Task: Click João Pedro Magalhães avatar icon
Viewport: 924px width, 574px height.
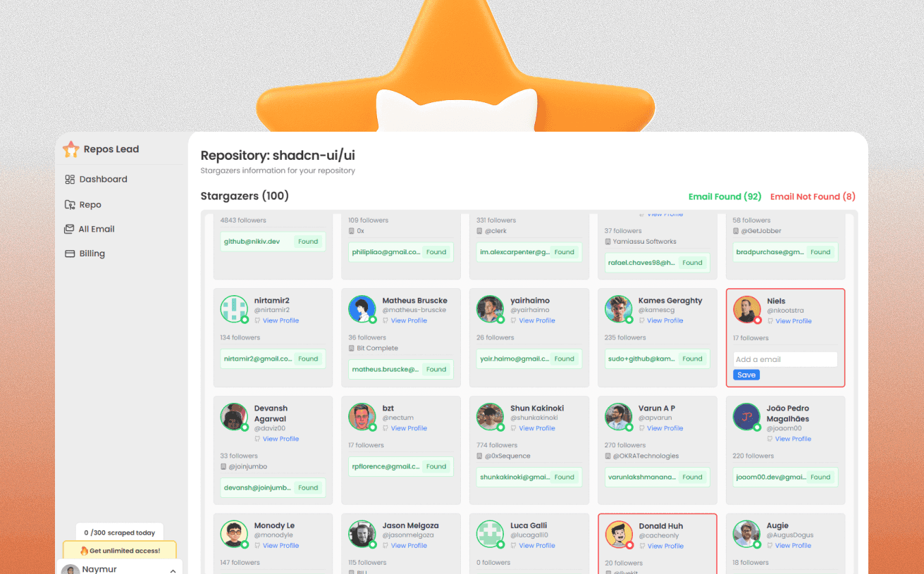Action: coord(746,416)
